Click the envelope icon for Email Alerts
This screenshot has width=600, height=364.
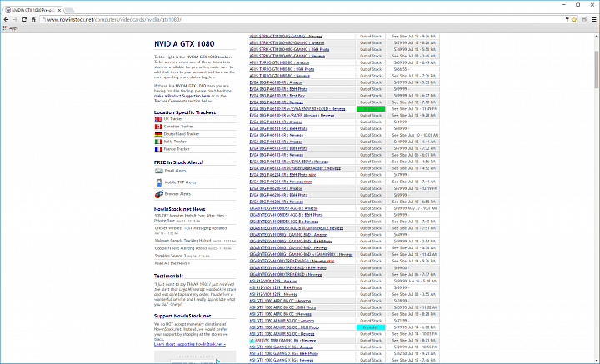[x=159, y=171]
